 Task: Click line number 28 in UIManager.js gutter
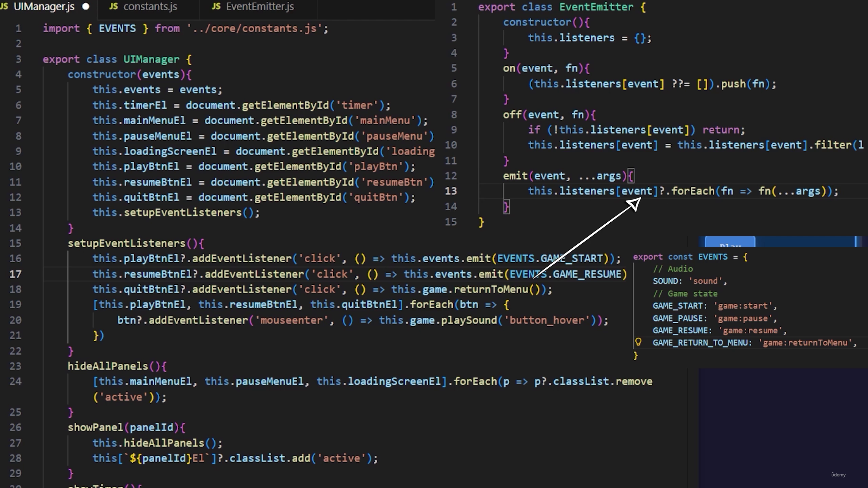(15, 458)
